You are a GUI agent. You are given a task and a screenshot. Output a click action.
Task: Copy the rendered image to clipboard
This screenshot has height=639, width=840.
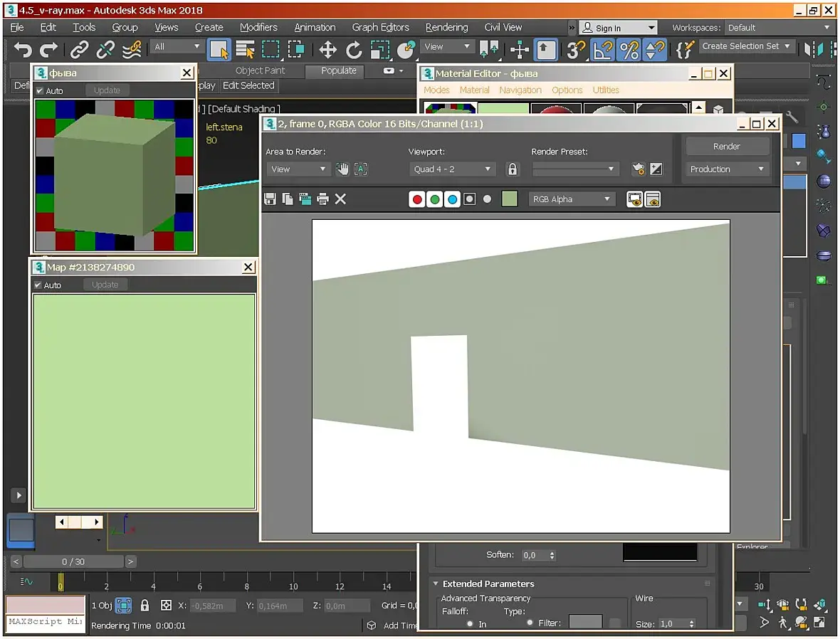click(x=288, y=199)
